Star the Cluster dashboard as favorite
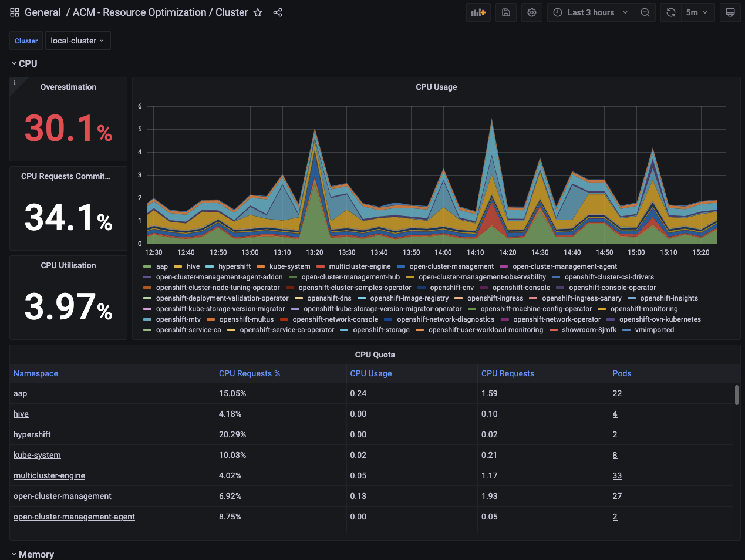 (x=258, y=12)
